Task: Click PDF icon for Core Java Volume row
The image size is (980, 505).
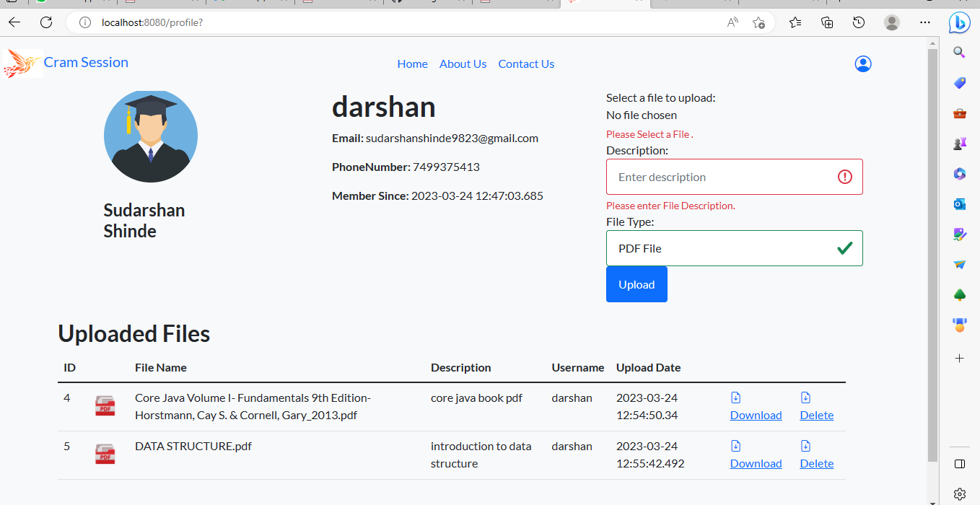Action: 105,406
